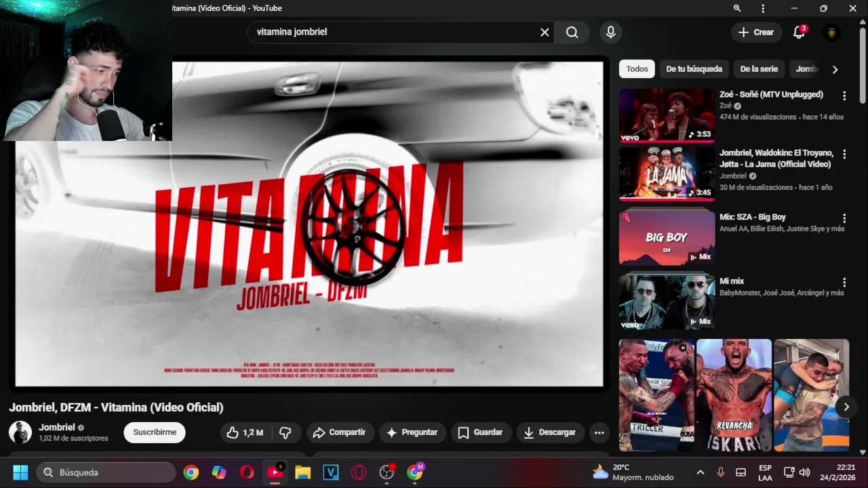Click the Preguntar sparkle button
The width and height of the screenshot is (868, 488).
coord(412,432)
